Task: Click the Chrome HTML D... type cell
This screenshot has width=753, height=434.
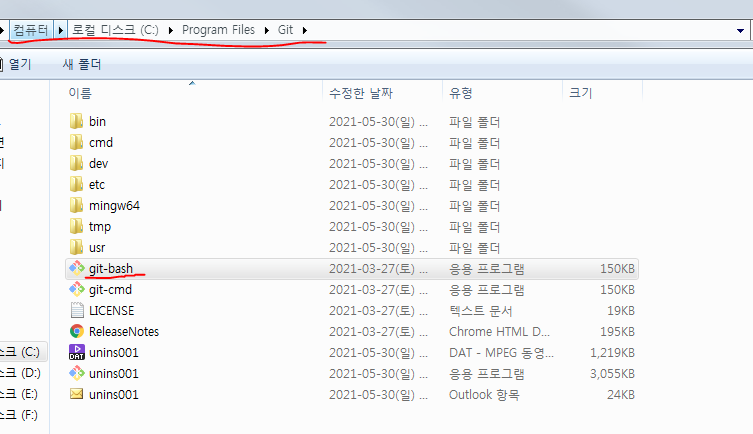Action: 499,331
